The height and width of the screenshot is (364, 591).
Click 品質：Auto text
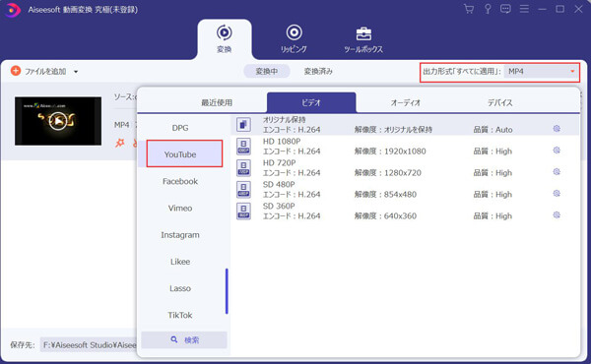492,130
